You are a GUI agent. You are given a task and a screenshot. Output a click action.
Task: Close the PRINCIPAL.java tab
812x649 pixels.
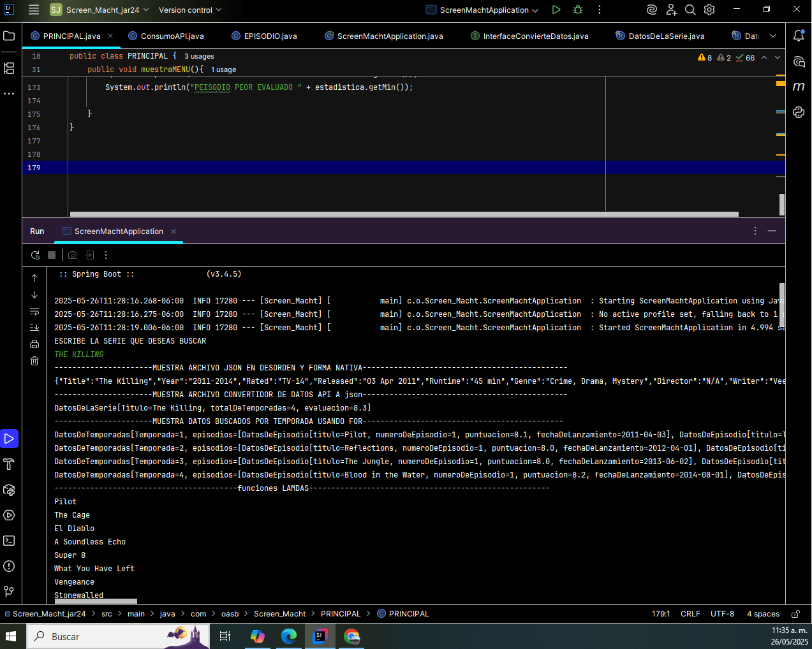pyautogui.click(x=110, y=36)
